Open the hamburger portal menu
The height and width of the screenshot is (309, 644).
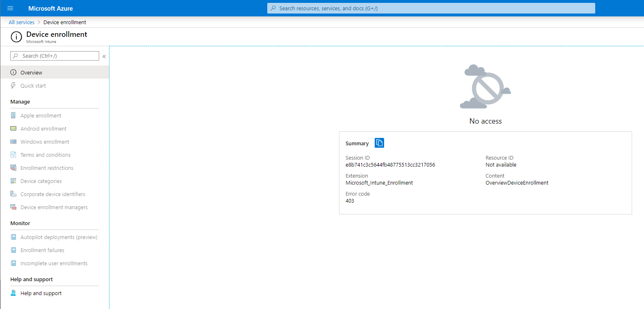click(10, 8)
